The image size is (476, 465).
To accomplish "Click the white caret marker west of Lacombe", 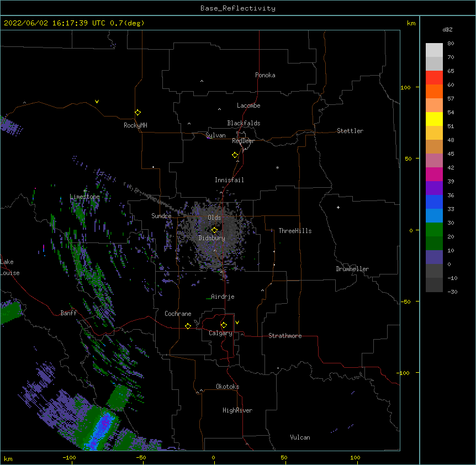I will coord(219,109).
